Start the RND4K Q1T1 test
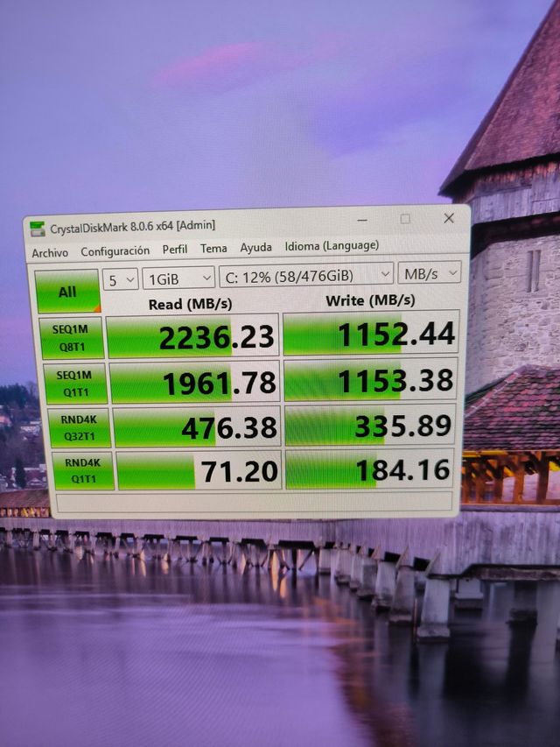Viewport: 560px width, 747px height. (x=83, y=470)
